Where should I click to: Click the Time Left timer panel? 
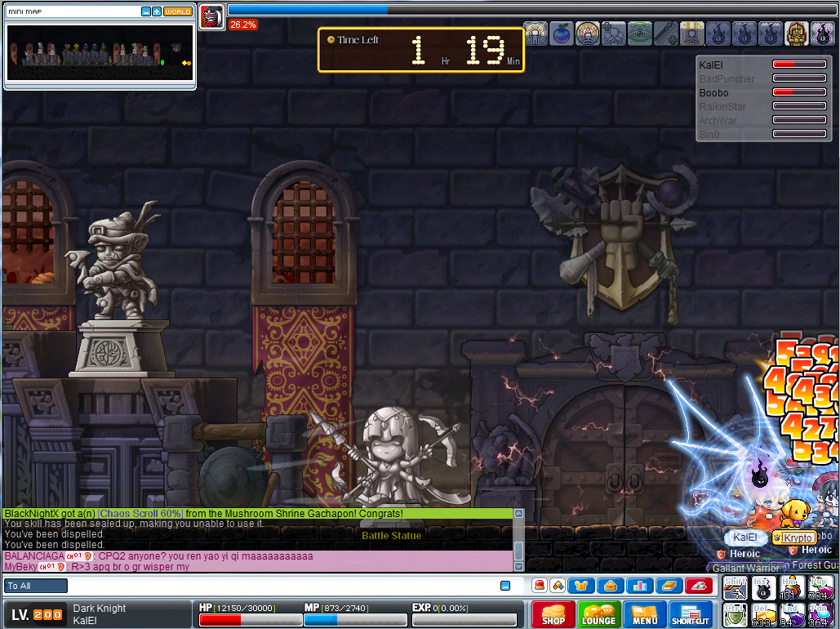[420, 50]
